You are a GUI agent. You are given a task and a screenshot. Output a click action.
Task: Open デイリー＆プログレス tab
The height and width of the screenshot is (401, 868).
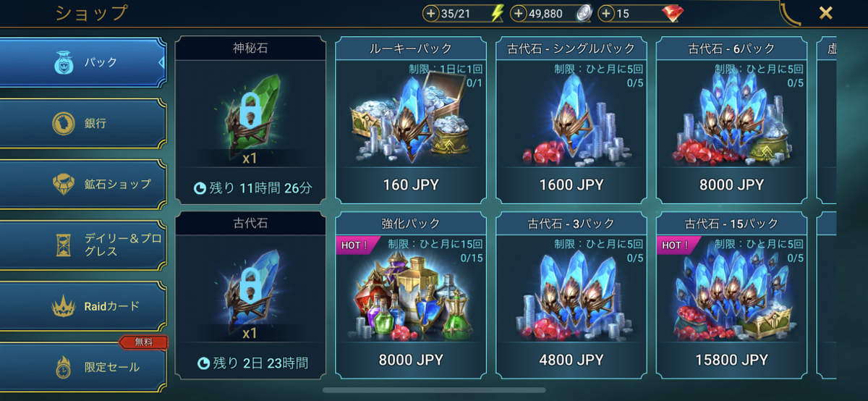pyautogui.click(x=83, y=245)
